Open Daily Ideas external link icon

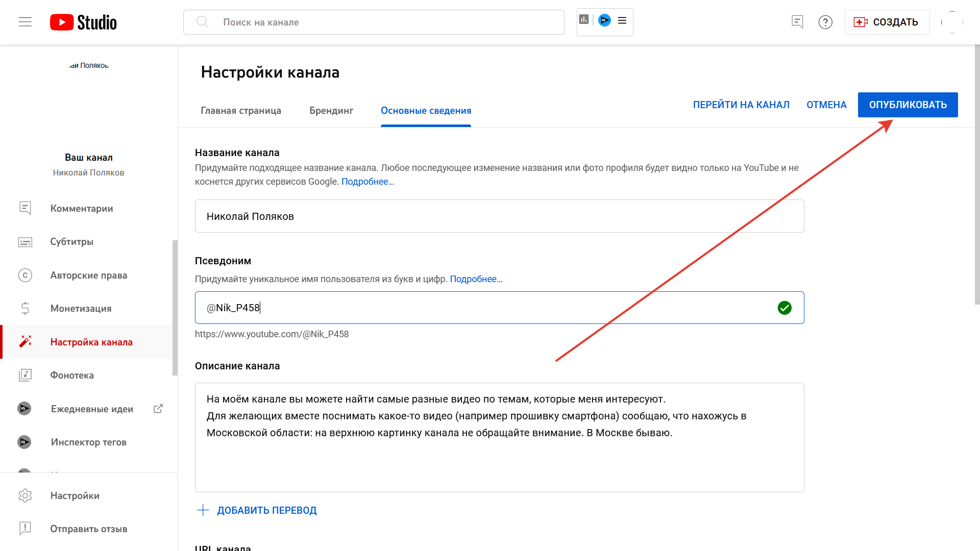click(158, 409)
